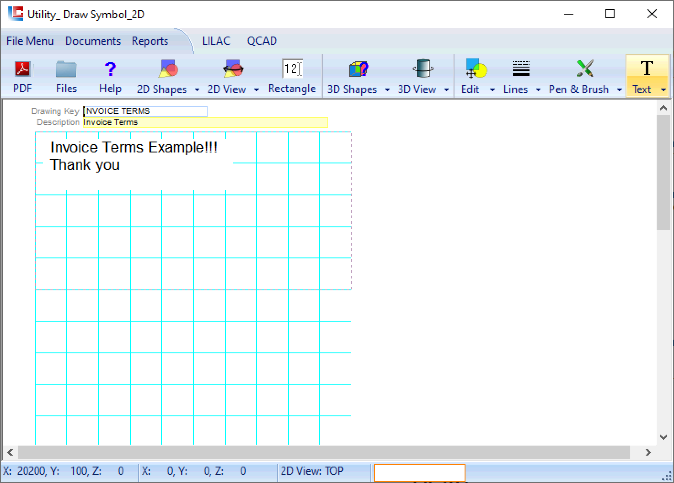This screenshot has width=674, height=483.
Task: Click the PDF export icon
Action: (x=22, y=69)
